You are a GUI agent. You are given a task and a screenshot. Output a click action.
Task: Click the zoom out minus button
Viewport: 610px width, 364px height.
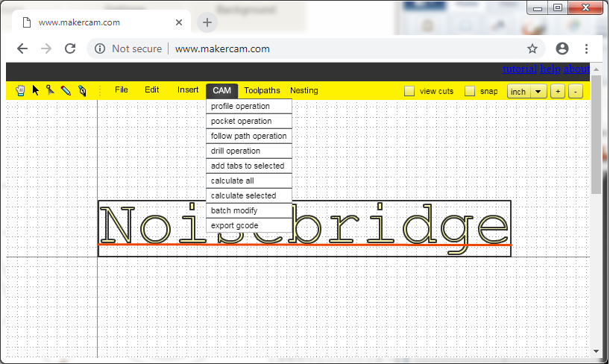[x=575, y=91]
